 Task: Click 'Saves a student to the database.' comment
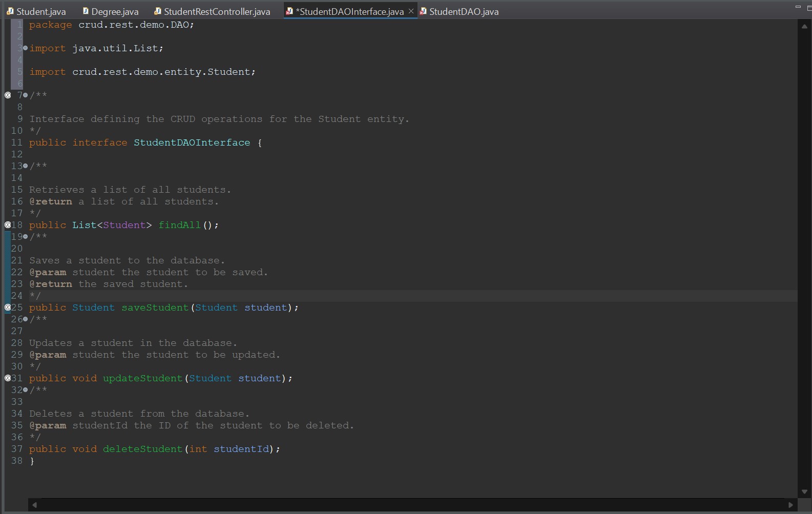tap(127, 260)
